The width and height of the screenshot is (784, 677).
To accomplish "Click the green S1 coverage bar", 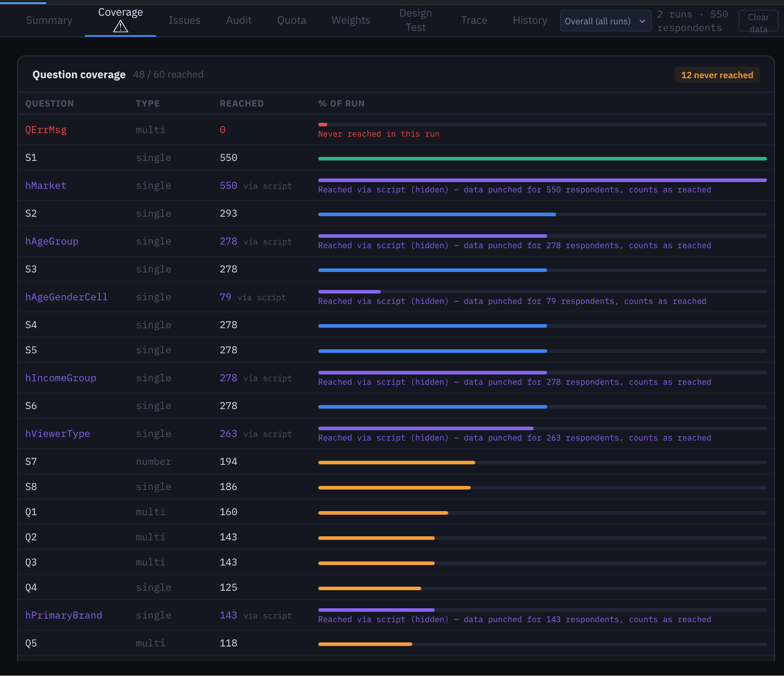I will 542,159.
